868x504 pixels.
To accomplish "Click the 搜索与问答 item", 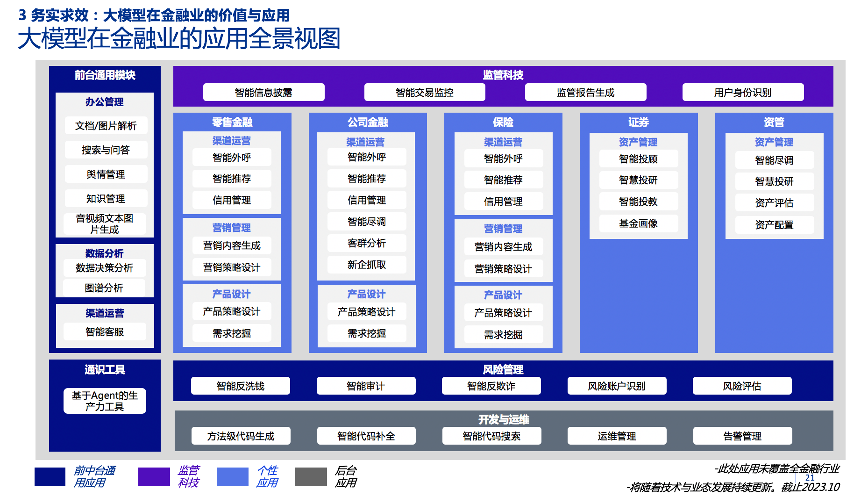I will (106, 150).
